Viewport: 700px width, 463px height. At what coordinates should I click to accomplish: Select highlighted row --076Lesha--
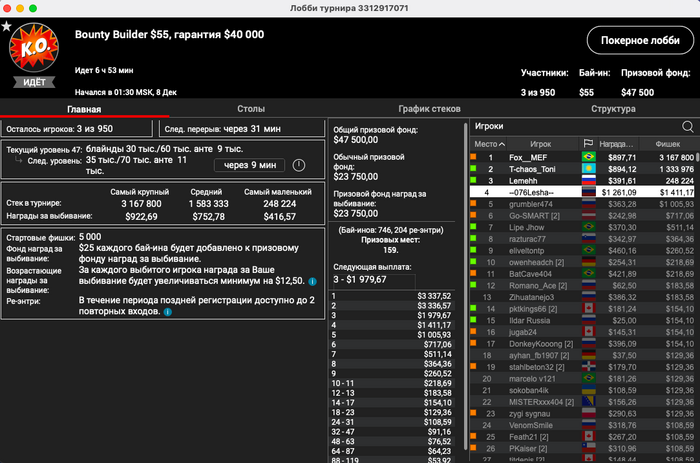(x=582, y=192)
